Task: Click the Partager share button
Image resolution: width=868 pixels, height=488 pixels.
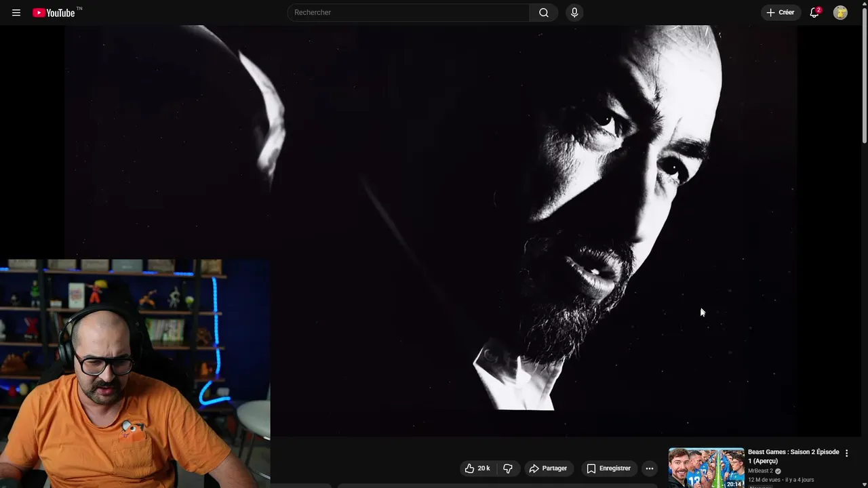Action: tap(548, 468)
